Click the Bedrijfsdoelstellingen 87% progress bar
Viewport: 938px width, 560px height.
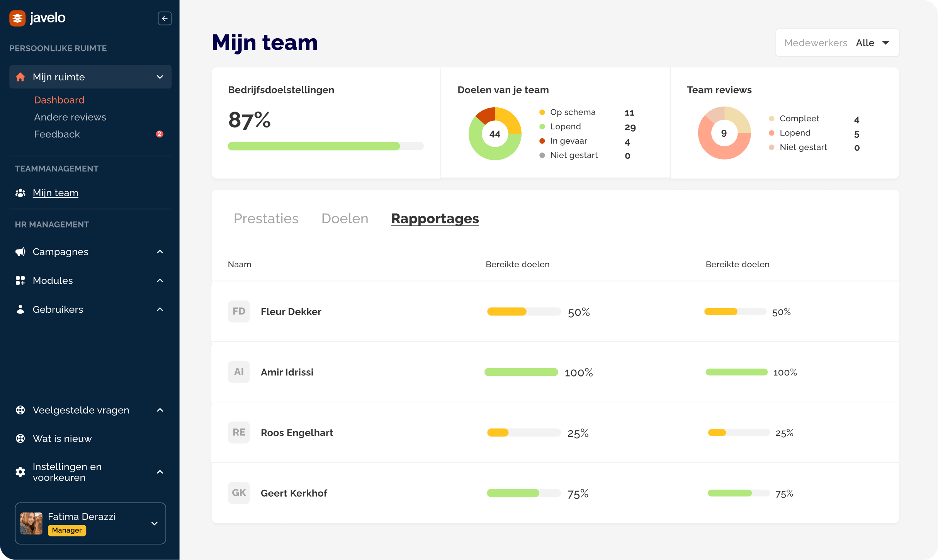click(326, 146)
